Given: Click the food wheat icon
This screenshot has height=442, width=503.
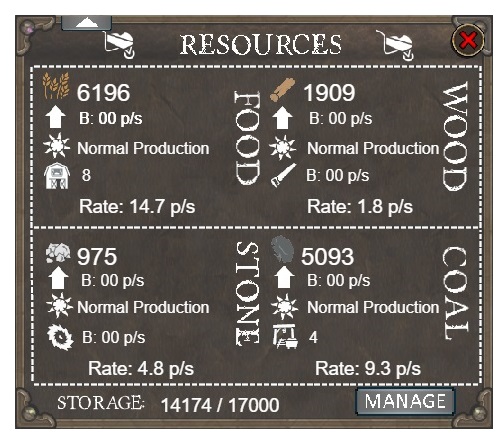Looking at the screenshot, I should [x=56, y=85].
